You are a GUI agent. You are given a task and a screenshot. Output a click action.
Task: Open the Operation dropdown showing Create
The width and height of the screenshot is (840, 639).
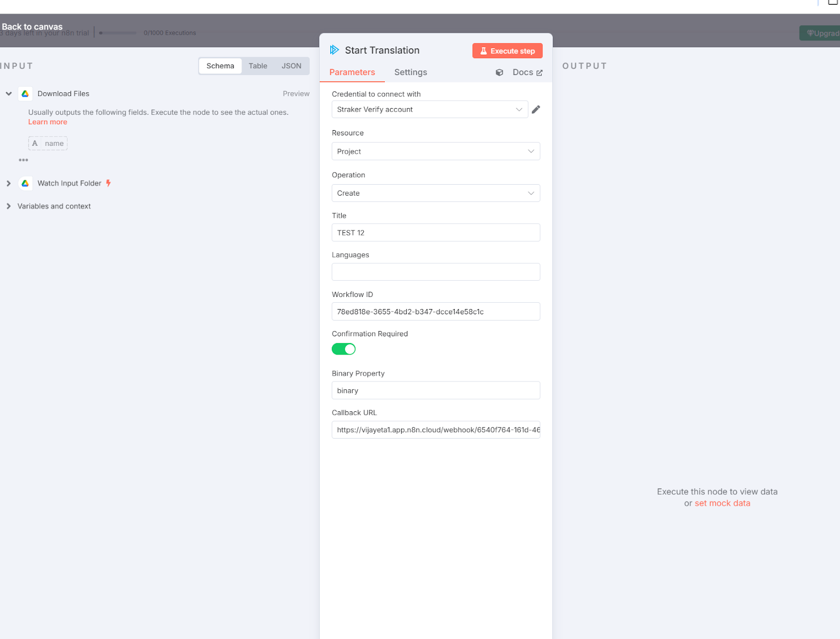tap(436, 193)
